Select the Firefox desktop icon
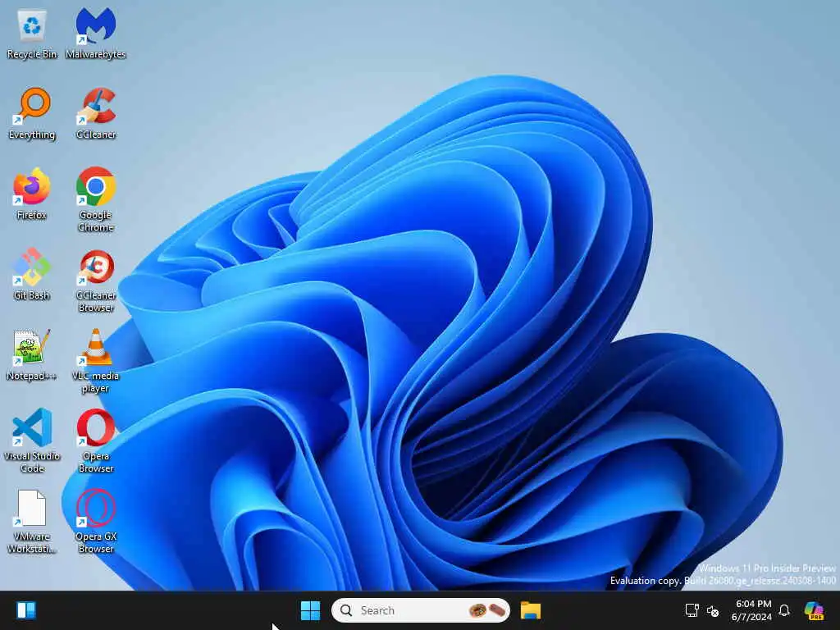This screenshot has width=840, height=630. click(x=32, y=194)
